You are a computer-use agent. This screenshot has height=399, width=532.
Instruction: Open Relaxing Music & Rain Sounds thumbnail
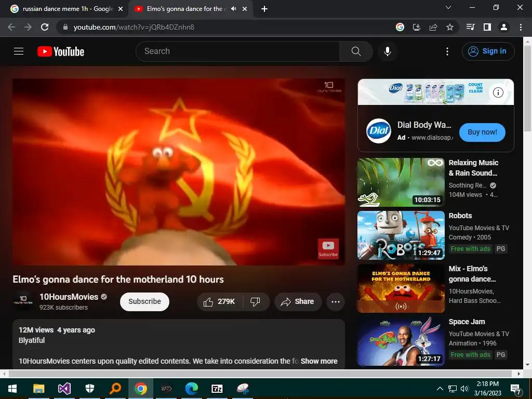pos(401,182)
